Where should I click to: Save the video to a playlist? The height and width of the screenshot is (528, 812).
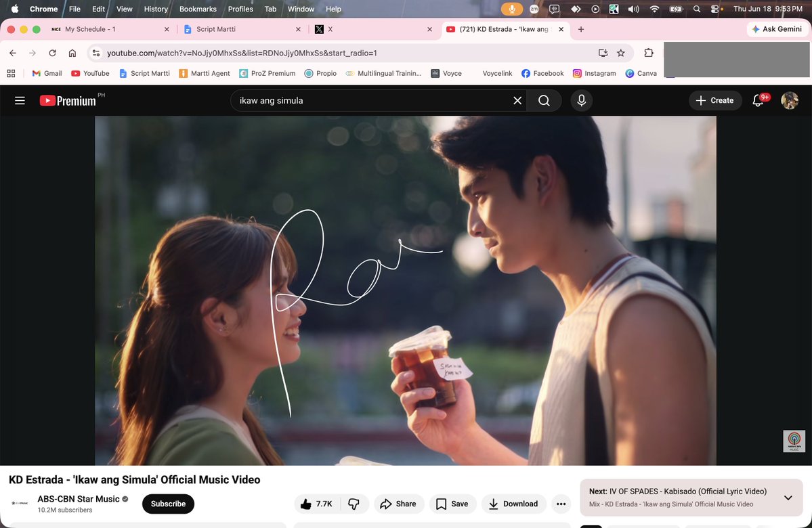pyautogui.click(x=452, y=504)
